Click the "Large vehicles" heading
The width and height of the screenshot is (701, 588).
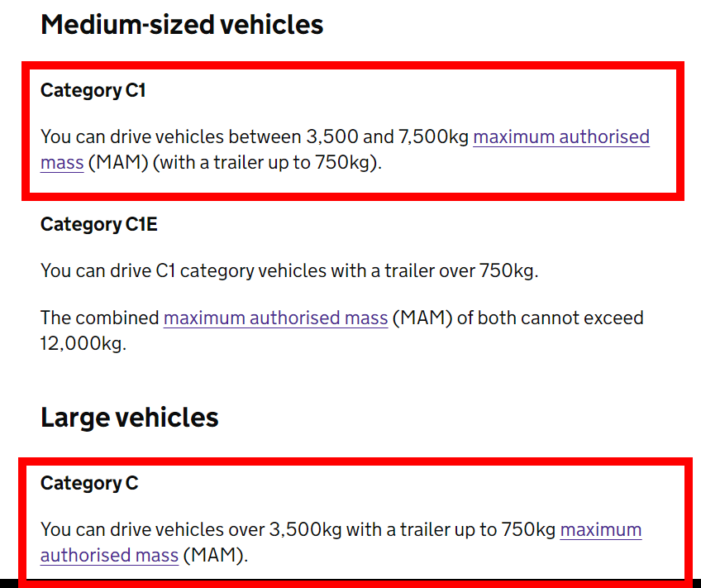click(x=129, y=418)
